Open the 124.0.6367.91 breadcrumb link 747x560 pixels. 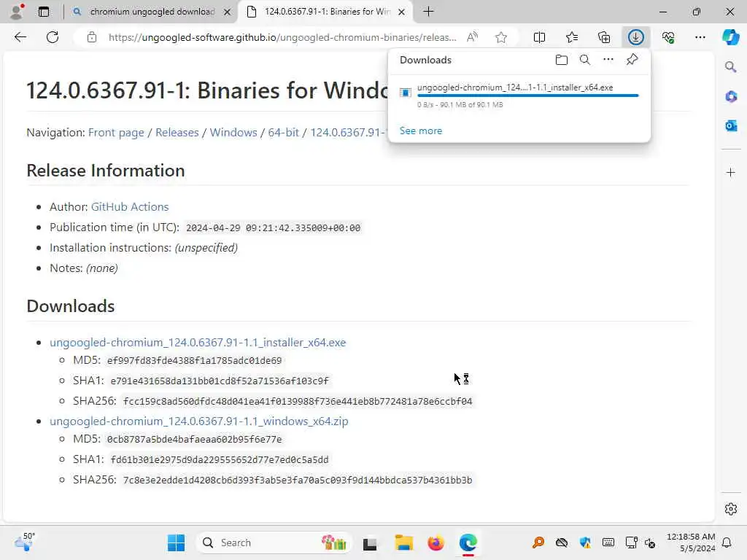point(348,133)
